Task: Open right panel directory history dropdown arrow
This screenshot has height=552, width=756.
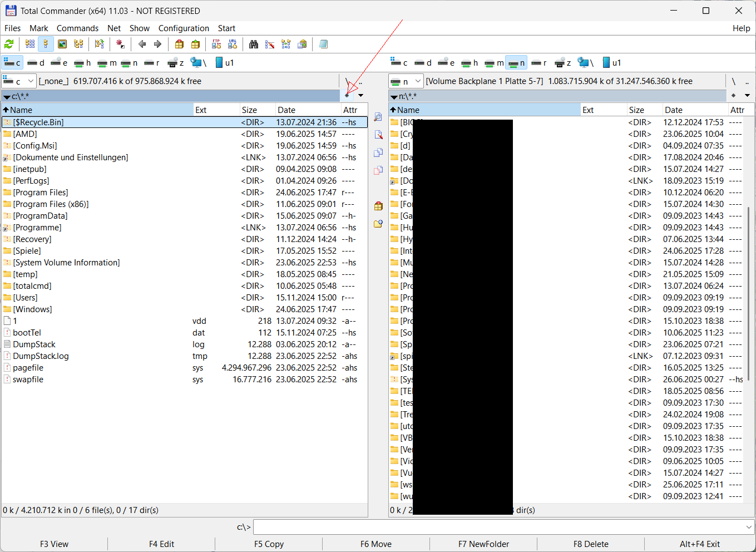Action: click(748, 96)
